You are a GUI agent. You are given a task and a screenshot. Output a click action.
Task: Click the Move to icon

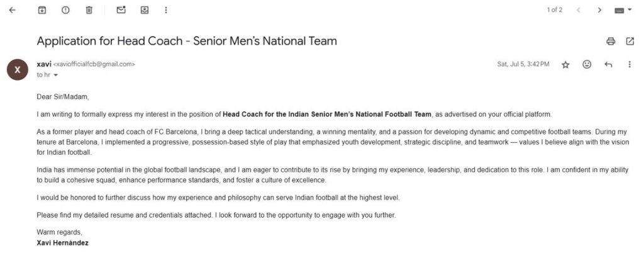coord(144,10)
